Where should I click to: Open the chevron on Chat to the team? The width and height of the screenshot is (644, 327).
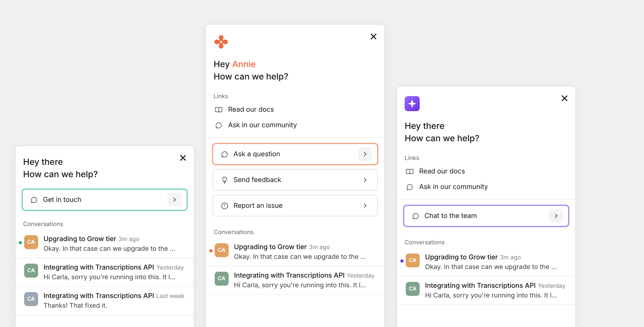coord(556,216)
